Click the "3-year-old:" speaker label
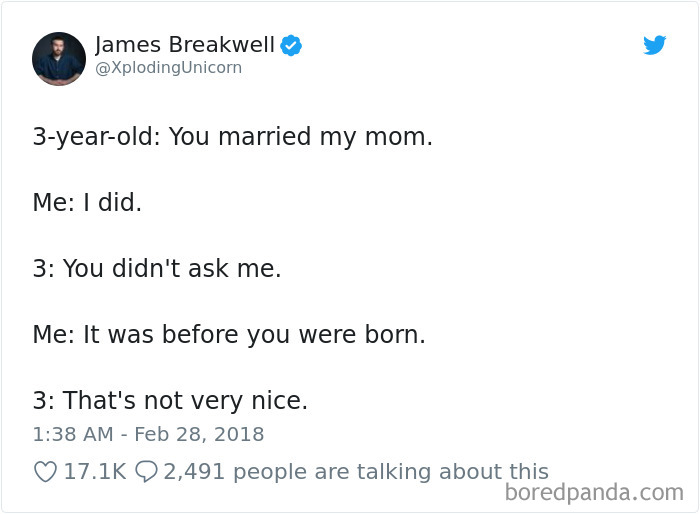The width and height of the screenshot is (700, 514). 96,137
